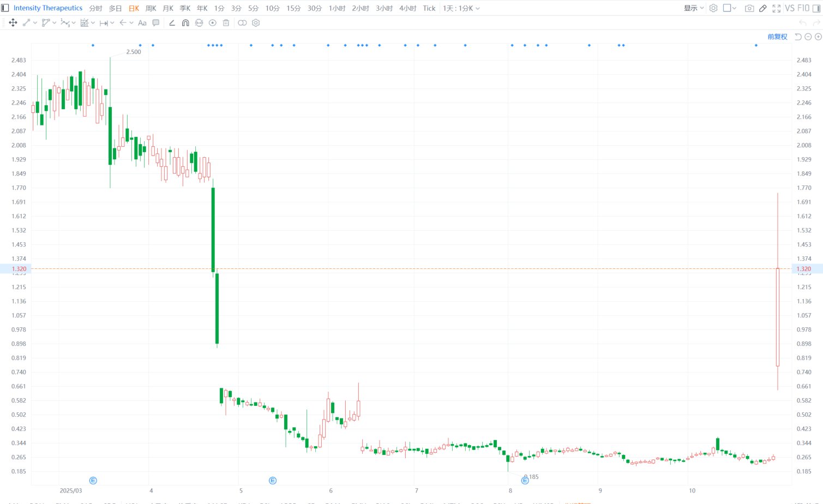Screen dimensions: 823x504
Task: Open the chart layout square dropdown
Action: pyautogui.click(x=729, y=8)
